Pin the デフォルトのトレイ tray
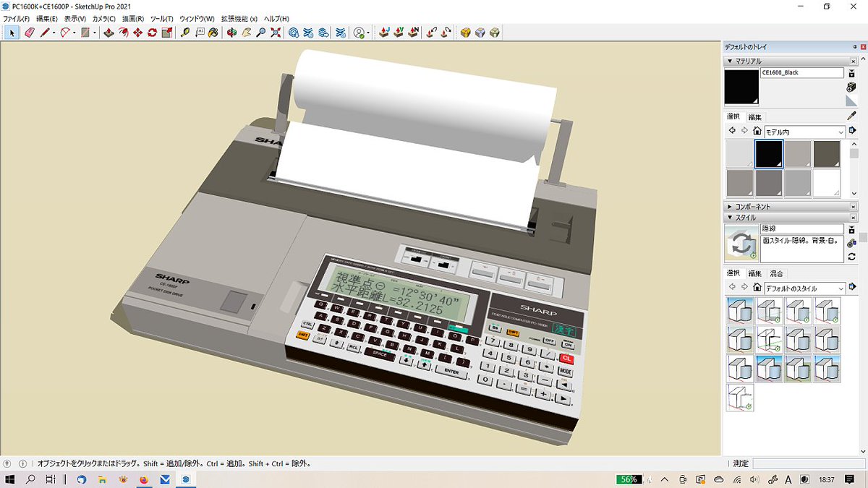Screen dimensions: 868x488 [x=854, y=47]
